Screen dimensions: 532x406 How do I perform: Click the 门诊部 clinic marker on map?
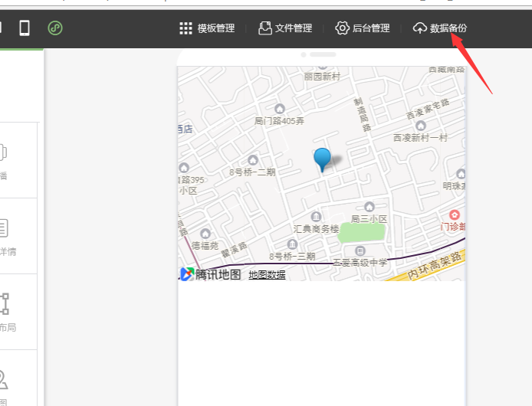(x=455, y=215)
